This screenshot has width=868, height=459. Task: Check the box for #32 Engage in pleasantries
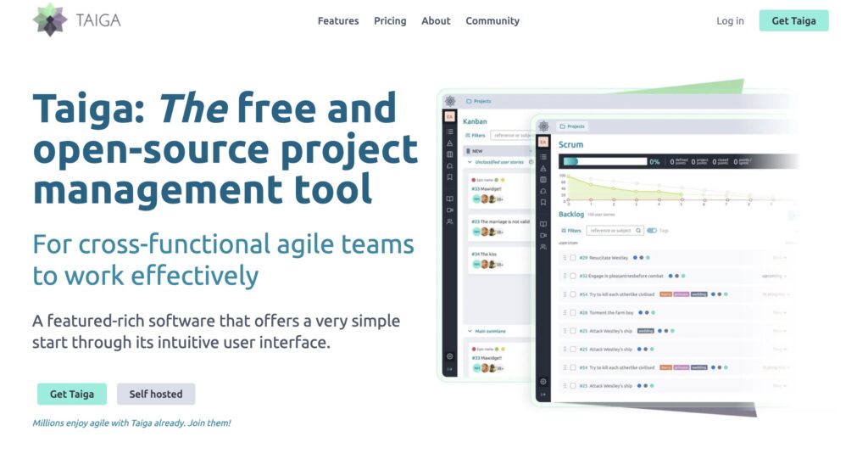[573, 276]
